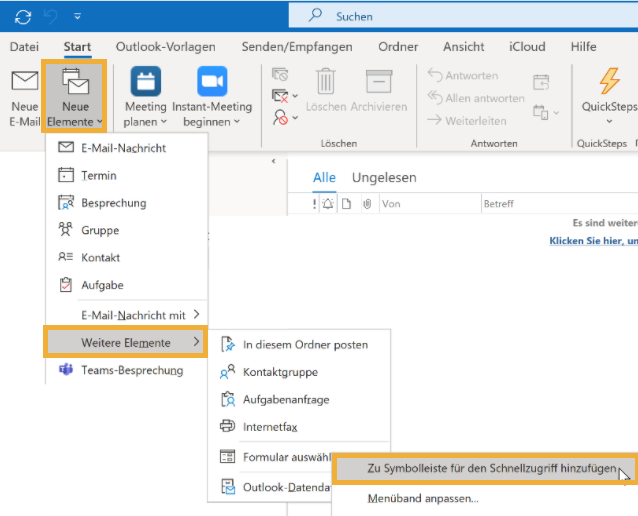This screenshot has height=516, width=638.
Task: Click the Formular auswählen icon
Action: click(227, 457)
